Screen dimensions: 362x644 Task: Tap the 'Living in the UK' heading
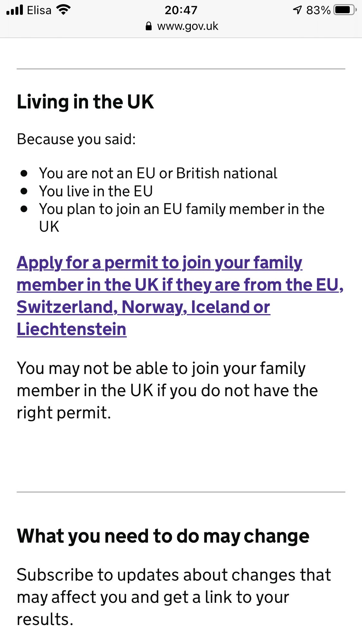[x=85, y=102]
